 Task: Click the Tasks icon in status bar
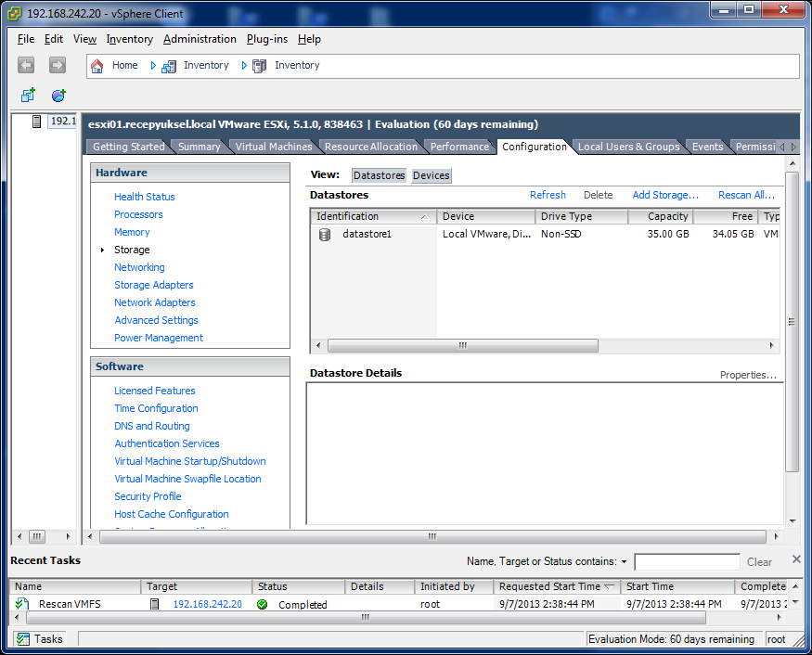22,639
